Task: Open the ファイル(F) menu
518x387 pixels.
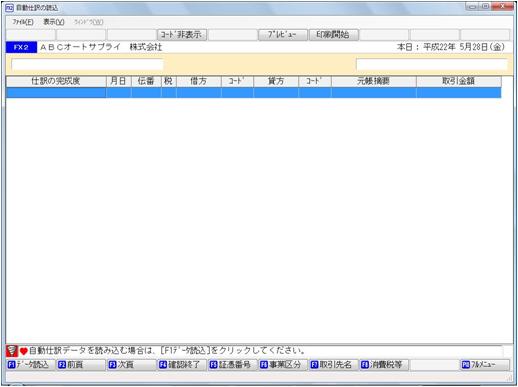Action: click(x=23, y=22)
